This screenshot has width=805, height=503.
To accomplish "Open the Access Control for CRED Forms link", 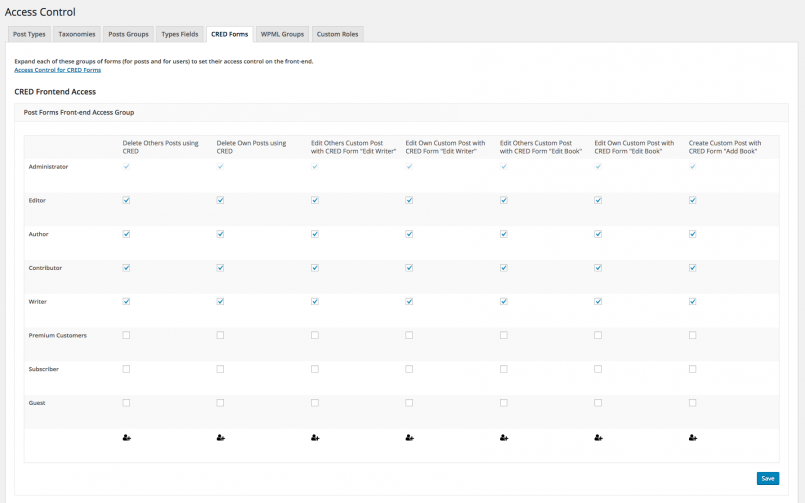I will pos(58,70).
